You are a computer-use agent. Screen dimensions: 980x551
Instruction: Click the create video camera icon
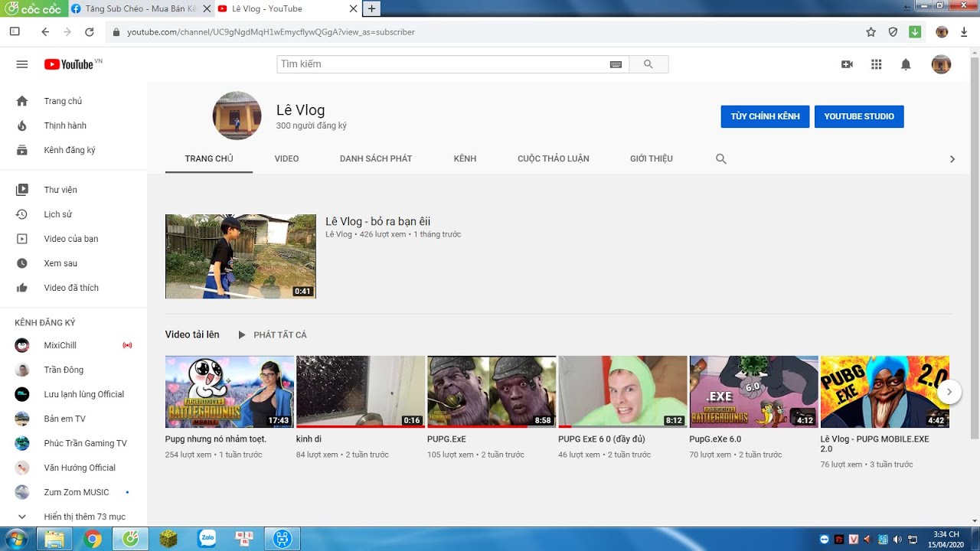click(847, 64)
